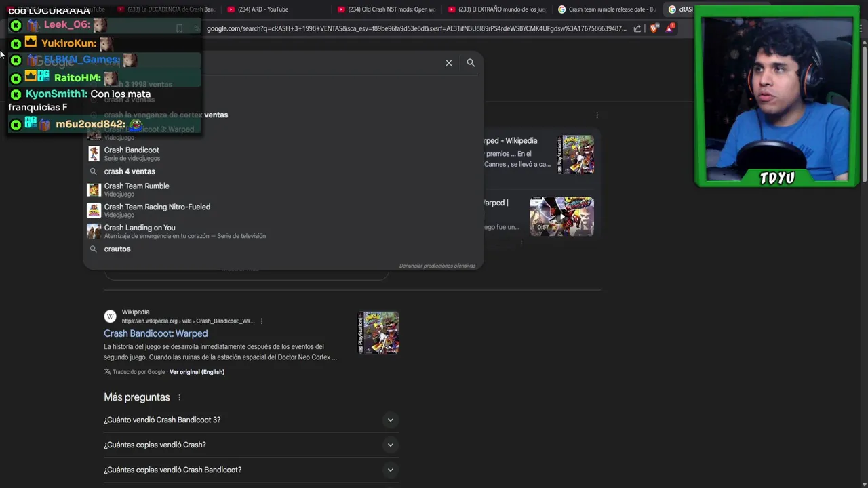Open three-dot options next to Wikipedia result URL

[x=262, y=321]
